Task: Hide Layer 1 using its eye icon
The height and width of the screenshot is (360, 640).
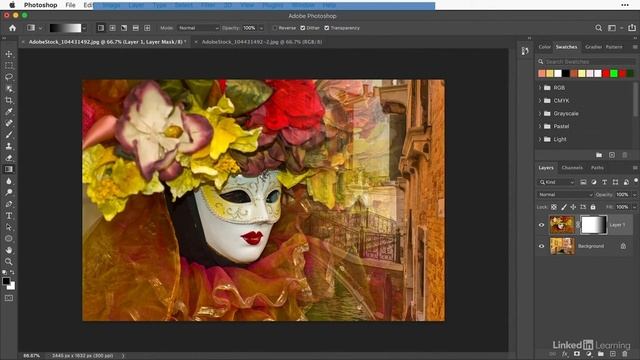Action: pos(542,225)
